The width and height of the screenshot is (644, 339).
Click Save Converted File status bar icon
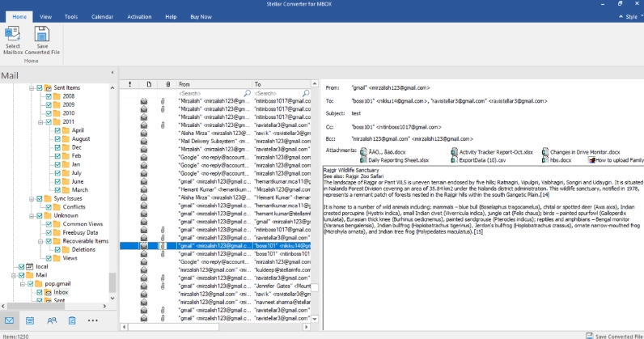pos(589,336)
